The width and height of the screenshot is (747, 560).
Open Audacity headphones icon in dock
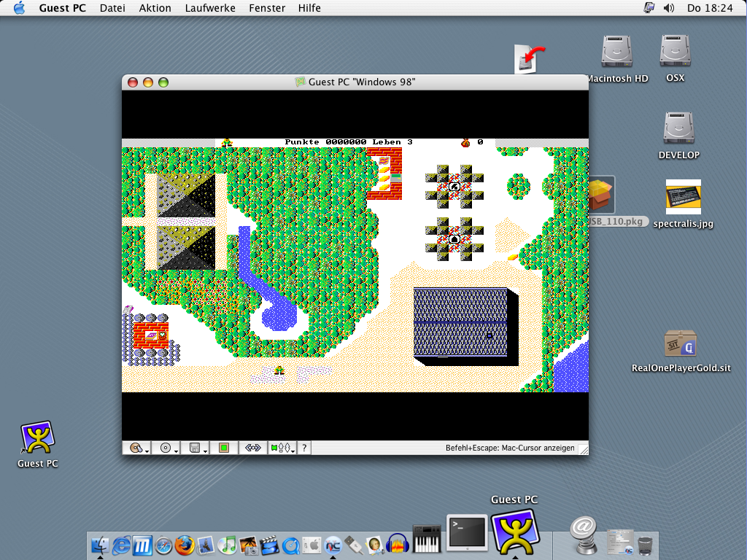point(398,544)
